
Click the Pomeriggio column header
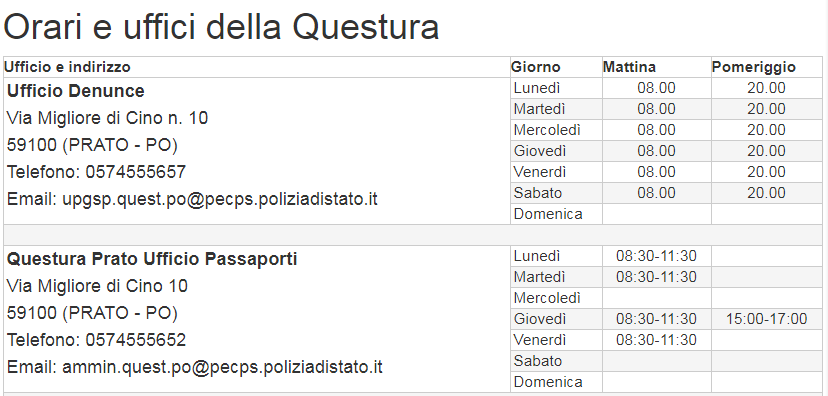click(x=754, y=67)
